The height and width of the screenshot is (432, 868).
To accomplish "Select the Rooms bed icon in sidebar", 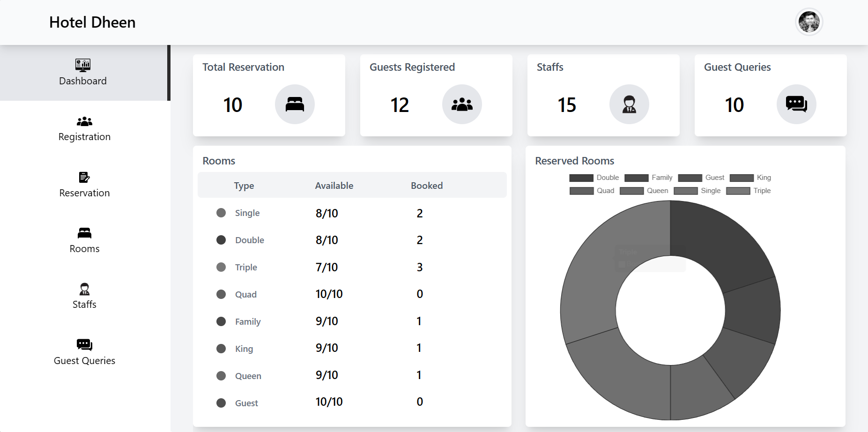I will pos(84,233).
